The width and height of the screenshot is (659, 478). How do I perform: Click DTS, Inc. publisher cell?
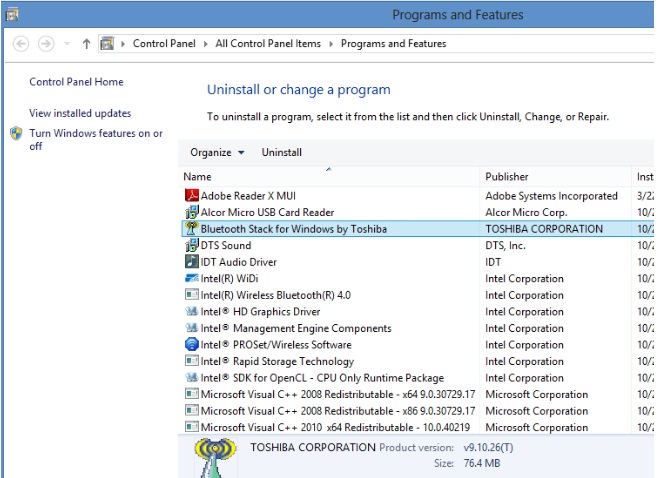[505, 246]
